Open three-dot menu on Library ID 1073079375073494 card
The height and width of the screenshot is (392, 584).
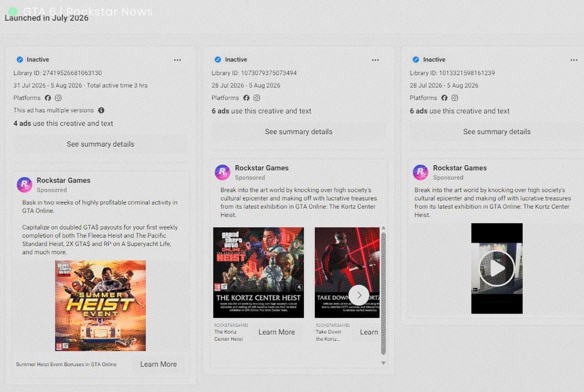[x=375, y=60]
